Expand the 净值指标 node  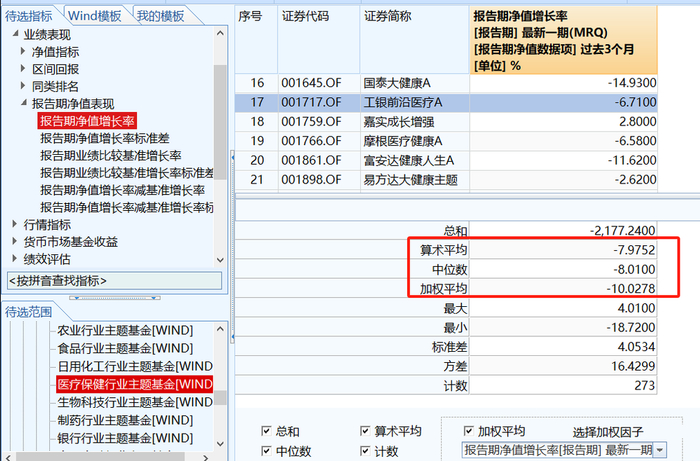(23, 51)
